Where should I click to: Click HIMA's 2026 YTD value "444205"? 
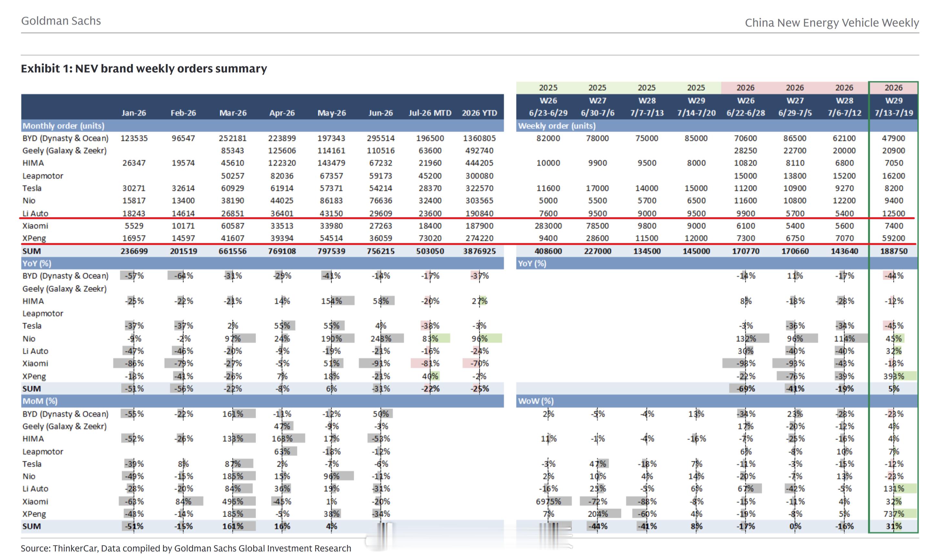coord(479,163)
